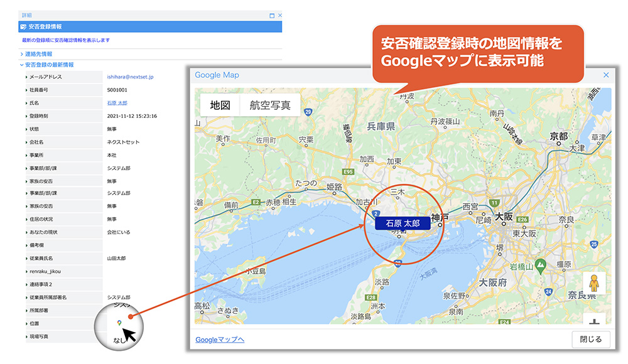Click the route 11 shield near 西宮
Viewport: 628px width, 364px height.
pyautogui.click(x=495, y=203)
